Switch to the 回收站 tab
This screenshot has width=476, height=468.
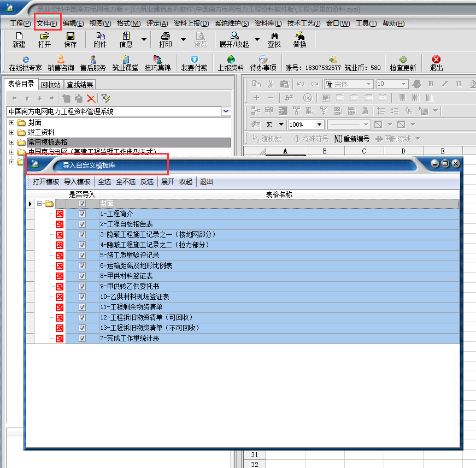51,85
